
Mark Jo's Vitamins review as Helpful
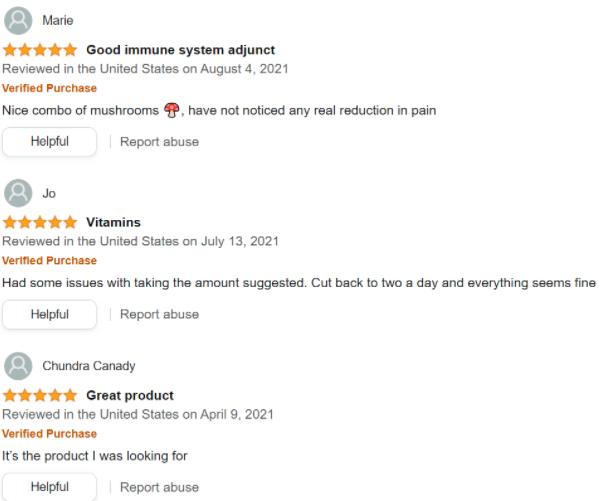49,314
